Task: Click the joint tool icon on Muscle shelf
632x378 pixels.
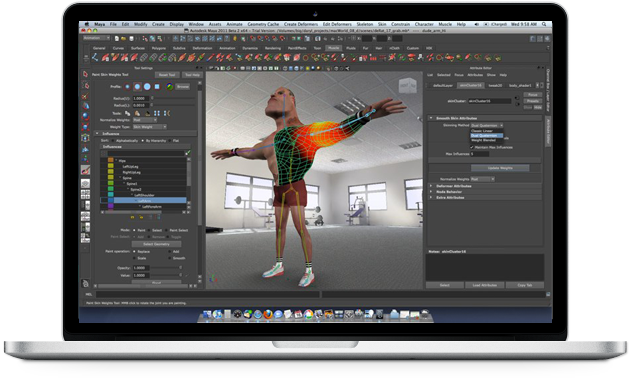Action: coord(95,58)
